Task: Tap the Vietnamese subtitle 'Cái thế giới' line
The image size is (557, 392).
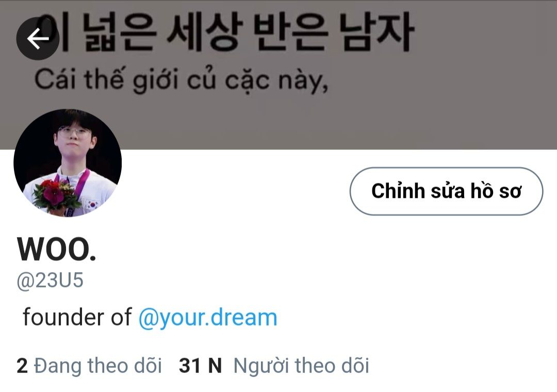Action: [x=181, y=79]
